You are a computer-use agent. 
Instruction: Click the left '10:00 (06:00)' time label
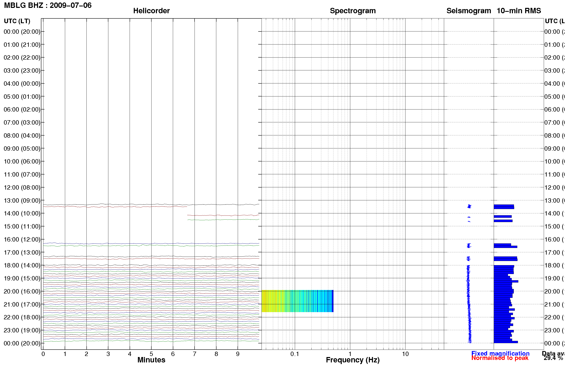[22, 162]
